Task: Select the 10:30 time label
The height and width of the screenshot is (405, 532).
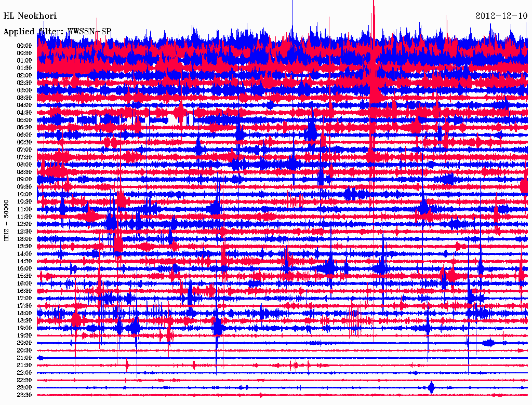Action: pos(24,201)
